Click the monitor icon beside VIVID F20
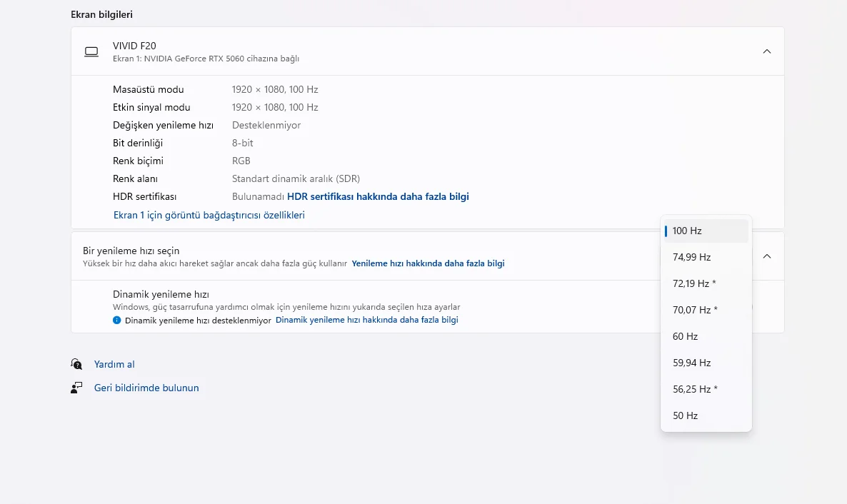Screen dimensions: 847x504 coord(91,51)
